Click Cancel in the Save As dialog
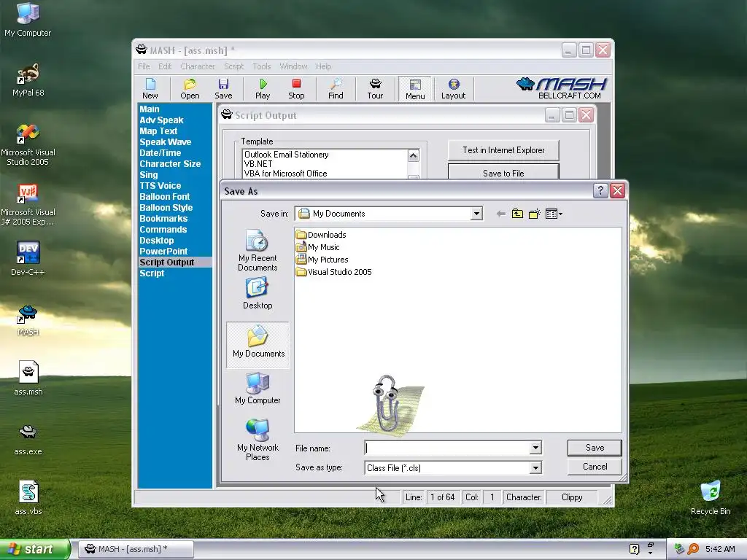 click(595, 467)
